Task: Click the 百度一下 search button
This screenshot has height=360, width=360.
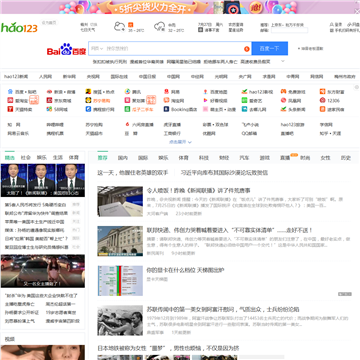Action: 270,49
